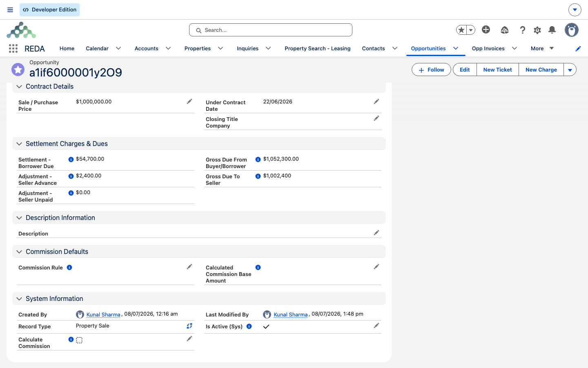Open the Setup gear icon
The image size is (588, 368).
click(x=537, y=30)
